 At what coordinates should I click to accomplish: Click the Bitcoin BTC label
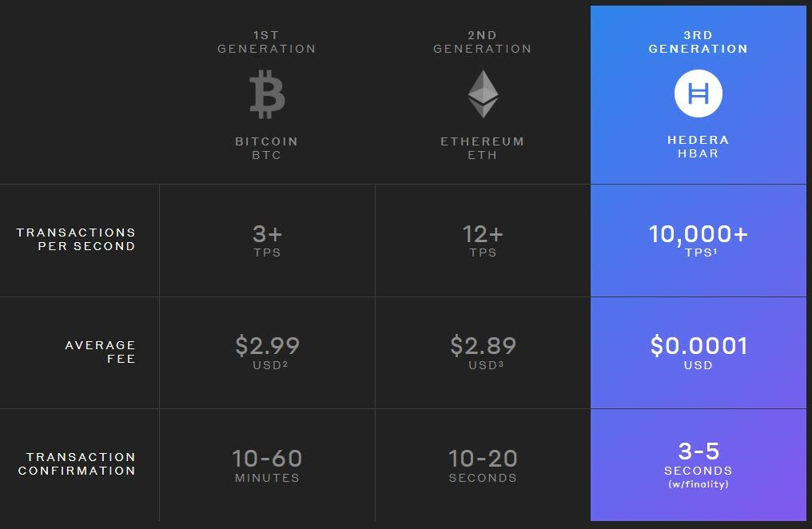[x=267, y=148]
